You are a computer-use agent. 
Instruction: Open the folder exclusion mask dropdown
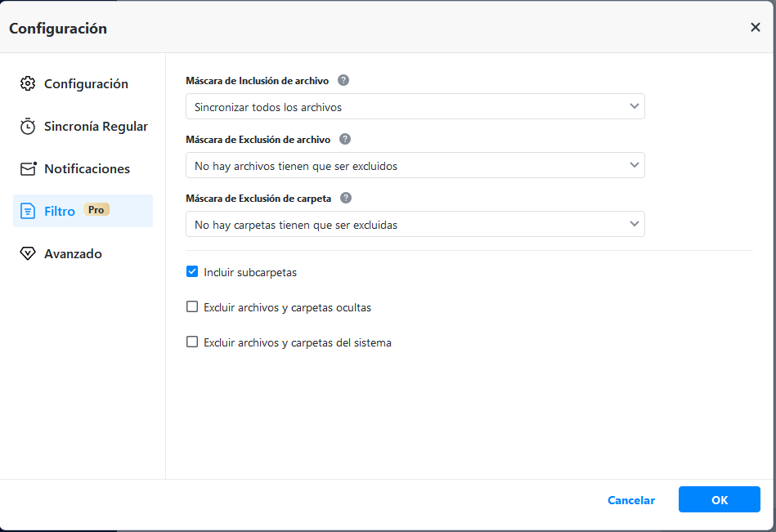tap(415, 224)
